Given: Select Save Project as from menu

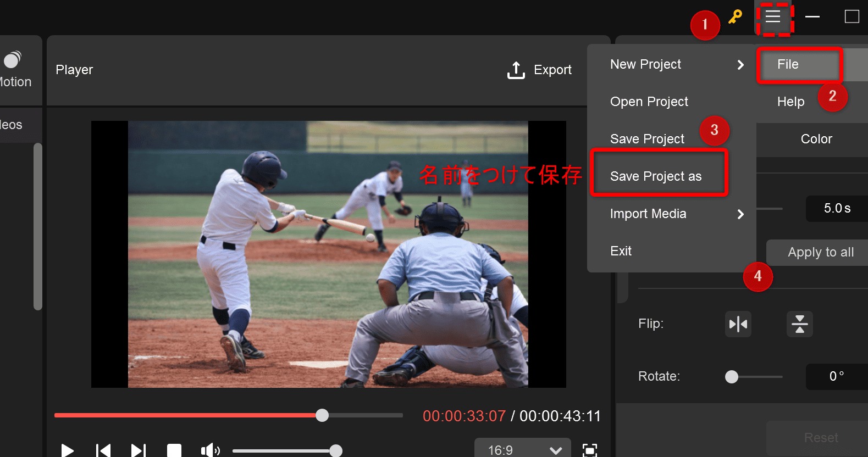Looking at the screenshot, I should (x=656, y=176).
